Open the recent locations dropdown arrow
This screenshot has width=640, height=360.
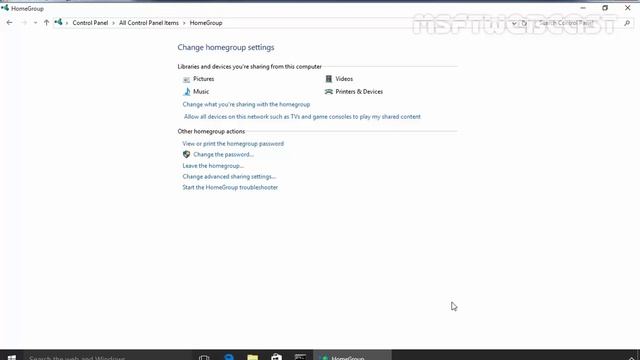point(36,23)
